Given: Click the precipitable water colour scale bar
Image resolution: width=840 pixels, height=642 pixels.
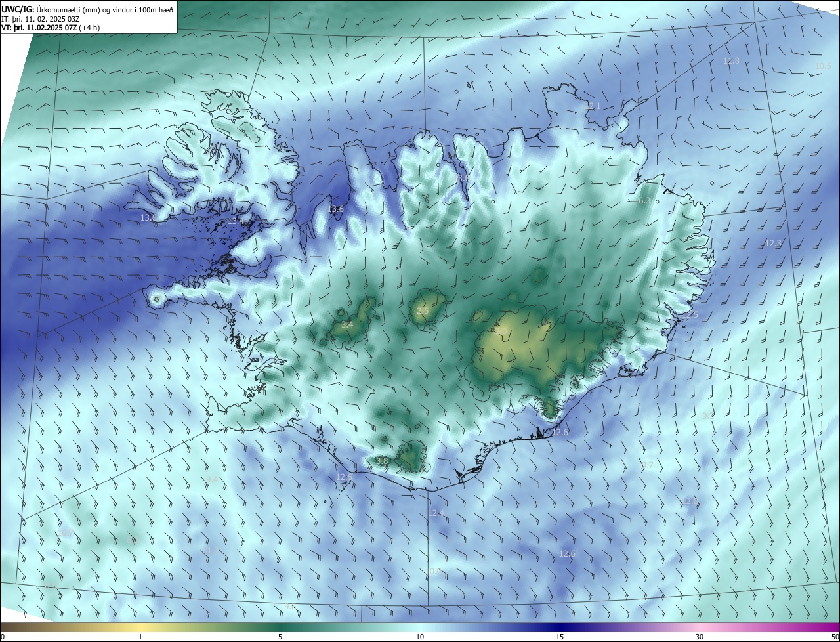Looking at the screenshot, I should click(420, 627).
